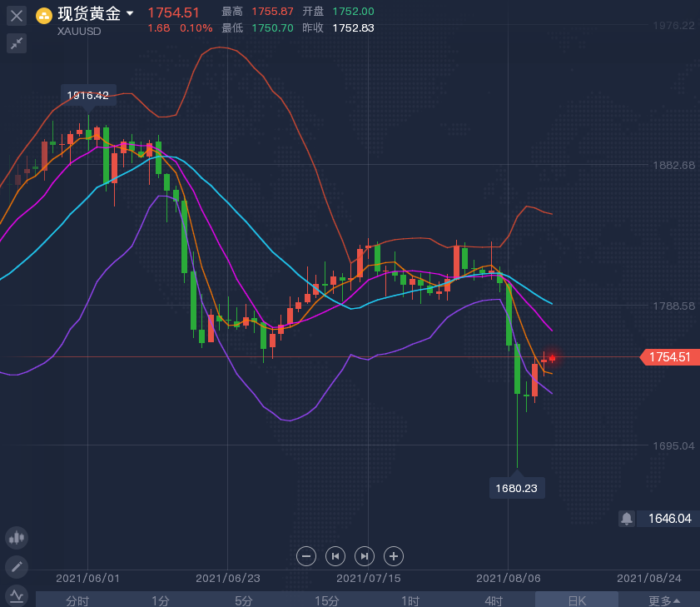Expand the 现货黄金 symbol dropdown arrow
This screenshot has height=607, width=700.
tap(130, 13)
